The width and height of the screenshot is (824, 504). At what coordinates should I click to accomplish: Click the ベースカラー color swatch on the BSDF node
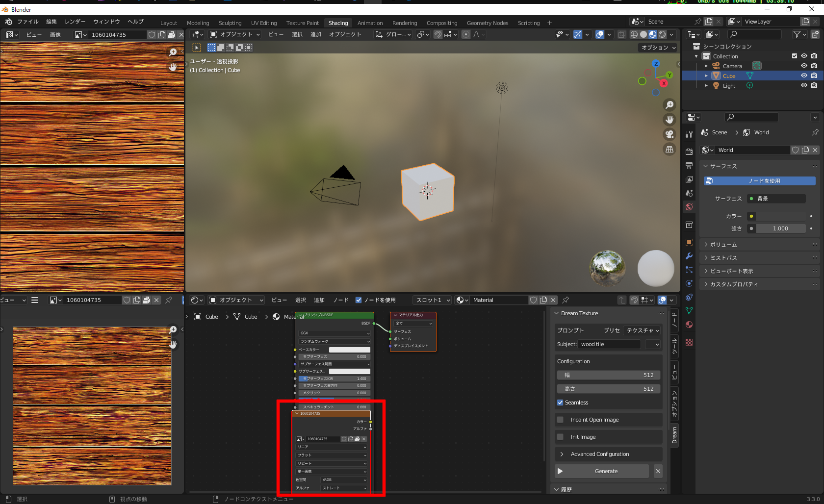350,350
